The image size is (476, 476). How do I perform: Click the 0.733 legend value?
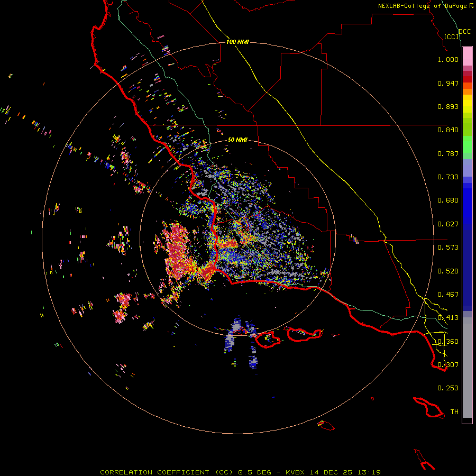[448, 177]
